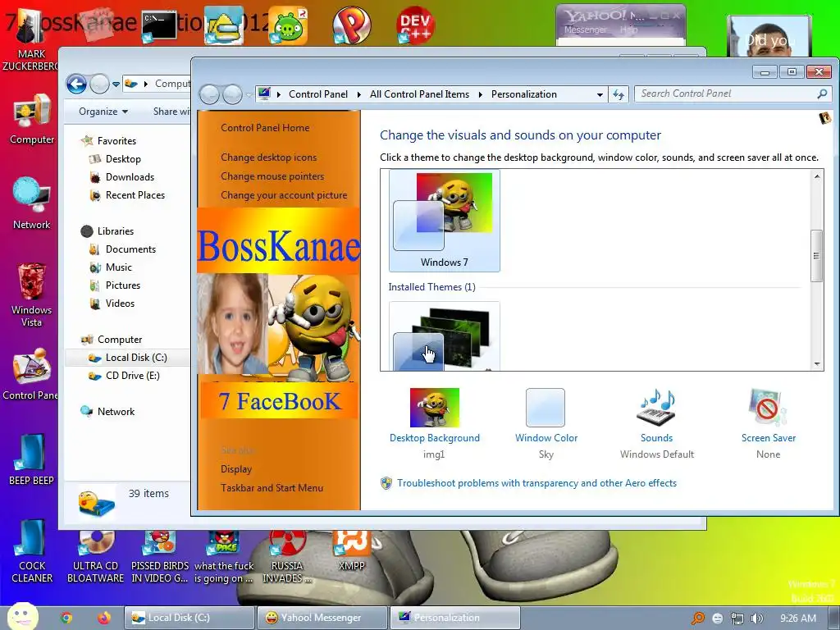Click Change desktop icons link
This screenshot has width=840, height=630.
click(269, 157)
